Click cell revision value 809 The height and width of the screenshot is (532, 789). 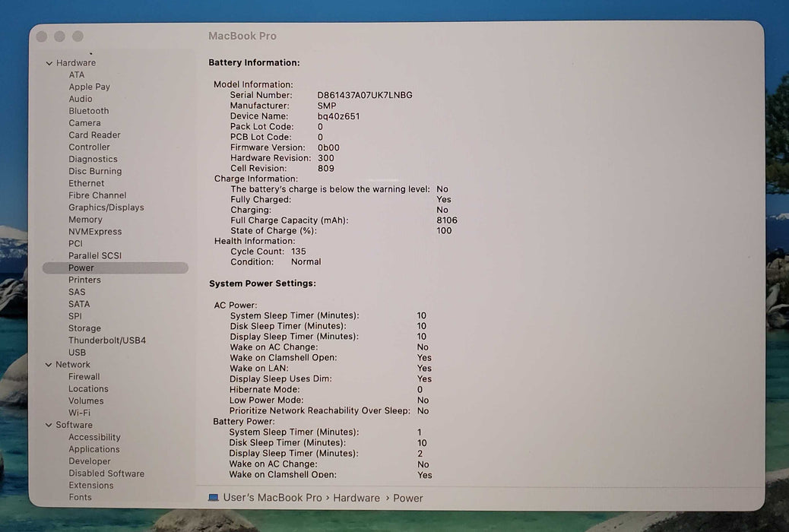[x=326, y=169]
